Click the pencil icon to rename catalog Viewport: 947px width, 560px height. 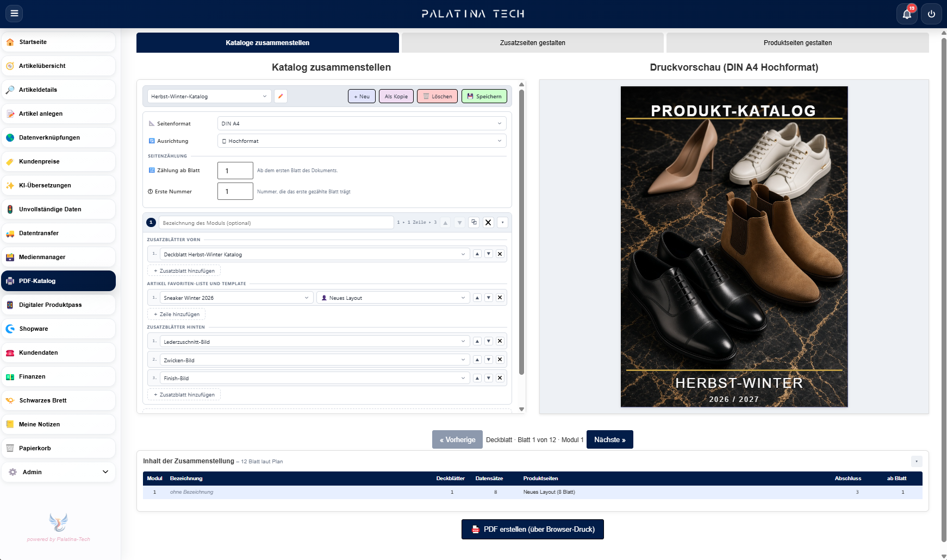point(281,96)
